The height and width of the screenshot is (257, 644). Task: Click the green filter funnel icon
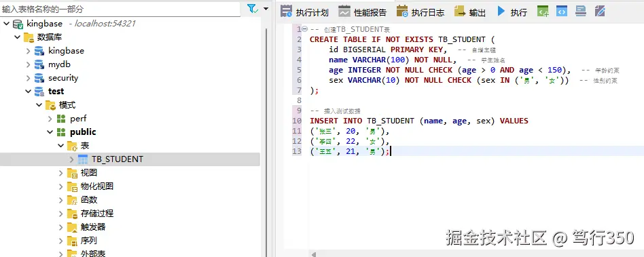252,9
